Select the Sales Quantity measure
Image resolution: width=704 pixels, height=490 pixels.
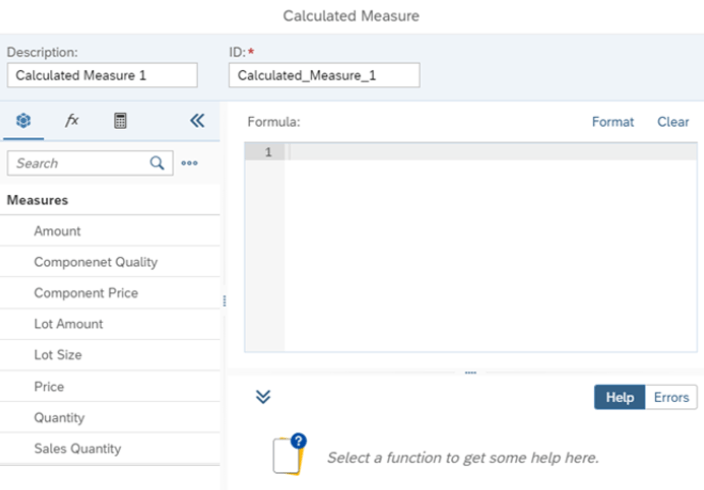pyautogui.click(x=77, y=449)
